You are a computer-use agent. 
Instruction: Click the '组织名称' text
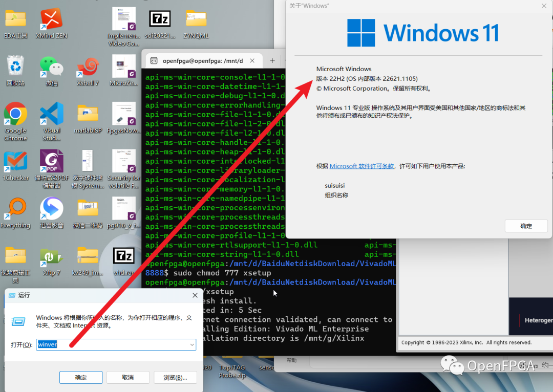tap(336, 195)
